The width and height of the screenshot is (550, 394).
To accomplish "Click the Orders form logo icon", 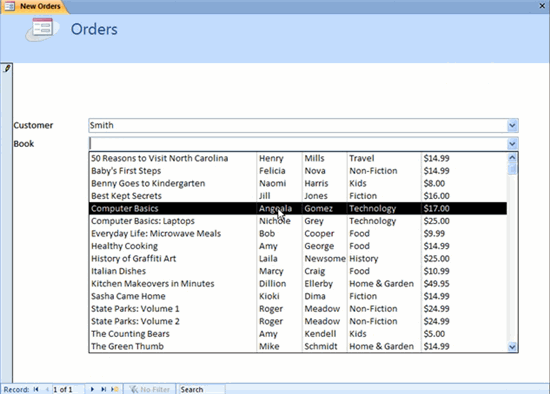I will click(x=42, y=29).
